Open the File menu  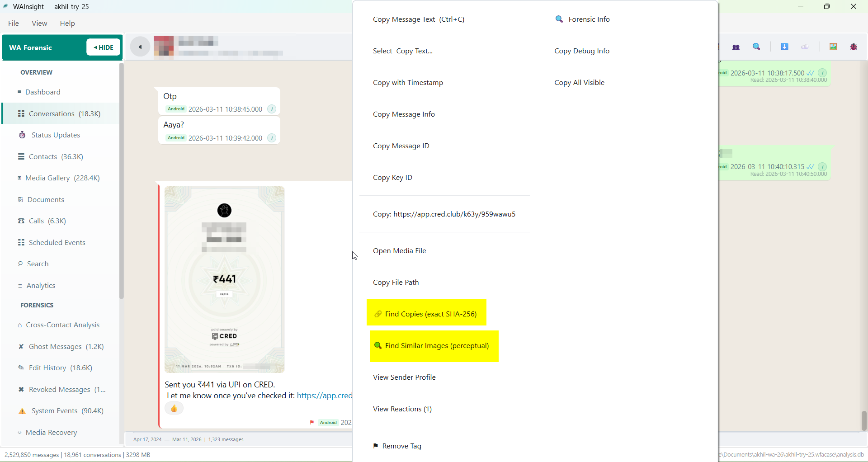click(14, 23)
